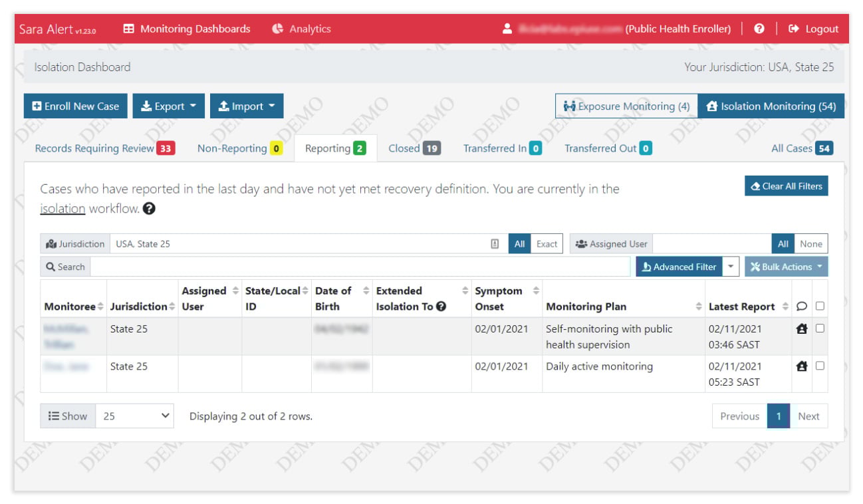Select the All jurisdiction scope toggle
The height and width of the screenshot is (504, 863).
point(519,244)
